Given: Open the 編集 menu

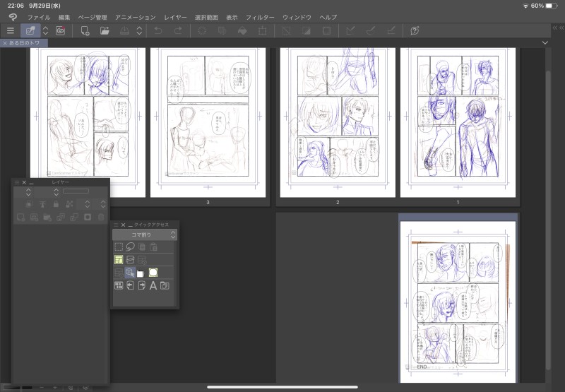Looking at the screenshot, I should pyautogui.click(x=64, y=17).
